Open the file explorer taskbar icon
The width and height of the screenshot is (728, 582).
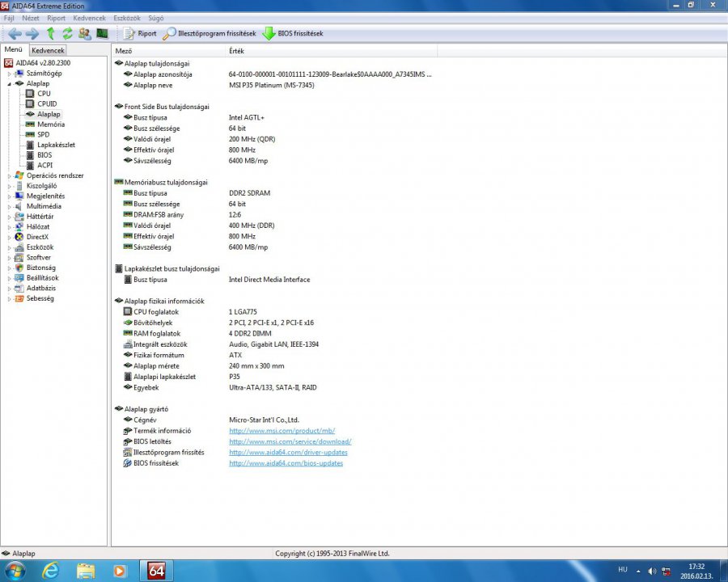86,571
